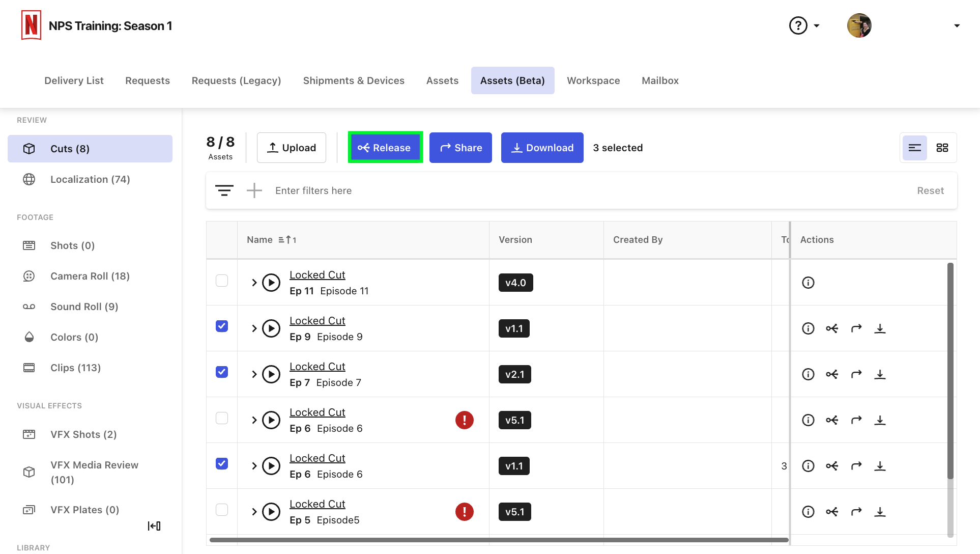Uncheck the Episode 6 v1.1 checkbox
Screen dimensions: 980x554
point(222,463)
